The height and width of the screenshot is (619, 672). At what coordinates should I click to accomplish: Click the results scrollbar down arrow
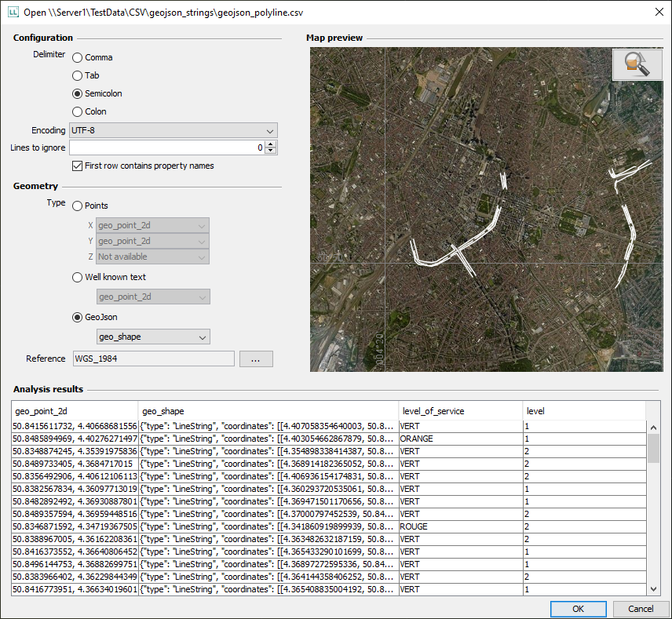pos(653,589)
